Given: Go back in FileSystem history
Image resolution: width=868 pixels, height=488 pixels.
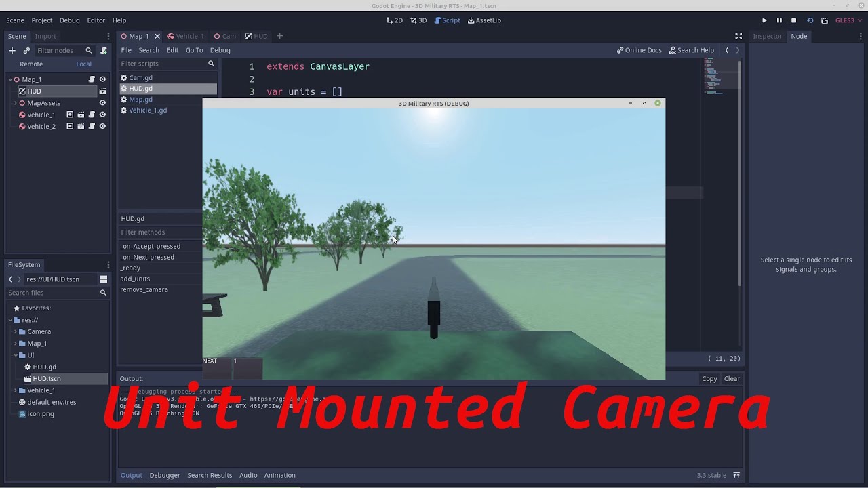Looking at the screenshot, I should pos(10,279).
